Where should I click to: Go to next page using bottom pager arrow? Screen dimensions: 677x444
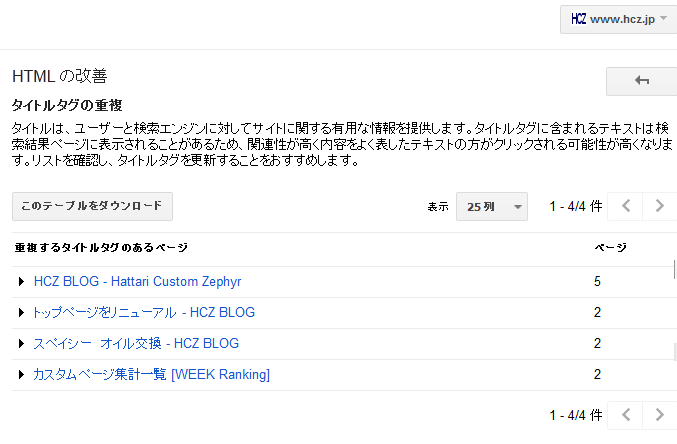[x=659, y=415]
